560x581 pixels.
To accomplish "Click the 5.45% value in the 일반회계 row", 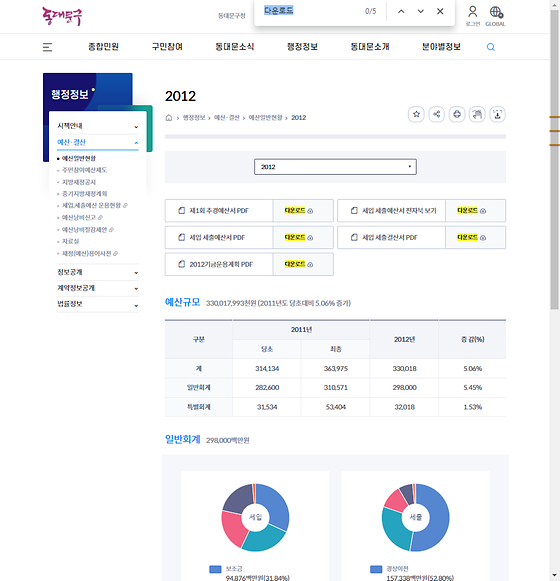I will pyautogui.click(x=473, y=388).
